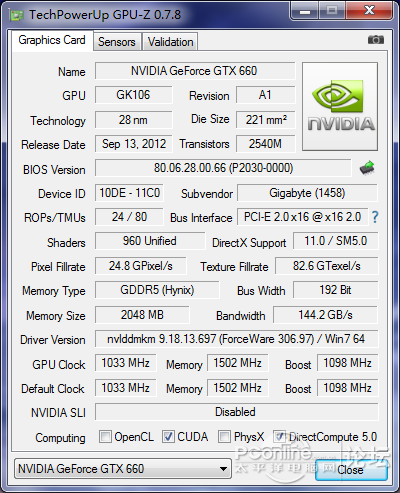Click the camera screenshot icon
Screen dimensions: 400x493
tap(376, 40)
